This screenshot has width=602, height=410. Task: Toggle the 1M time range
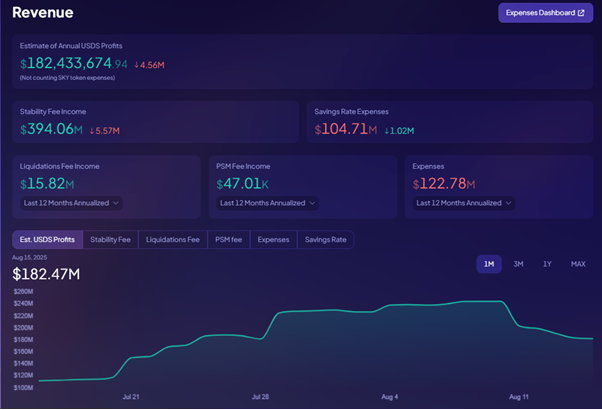pyautogui.click(x=489, y=264)
